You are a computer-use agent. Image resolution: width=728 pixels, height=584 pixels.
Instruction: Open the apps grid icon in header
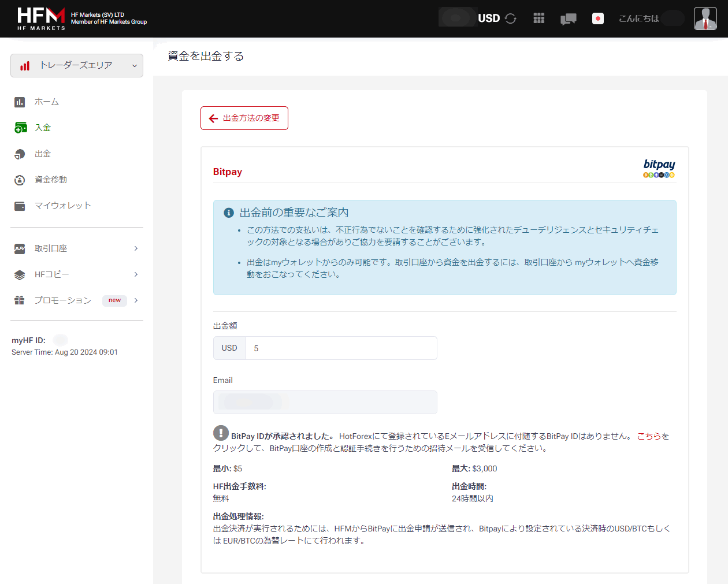(539, 18)
